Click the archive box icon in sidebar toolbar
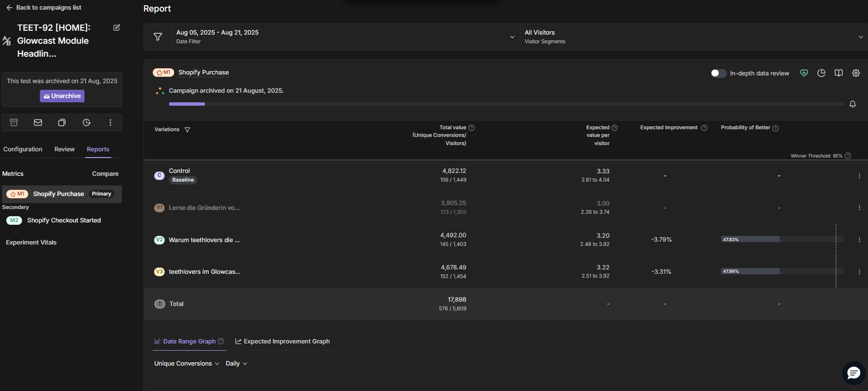Screen dimensions: 868x391 pyautogui.click(x=14, y=122)
